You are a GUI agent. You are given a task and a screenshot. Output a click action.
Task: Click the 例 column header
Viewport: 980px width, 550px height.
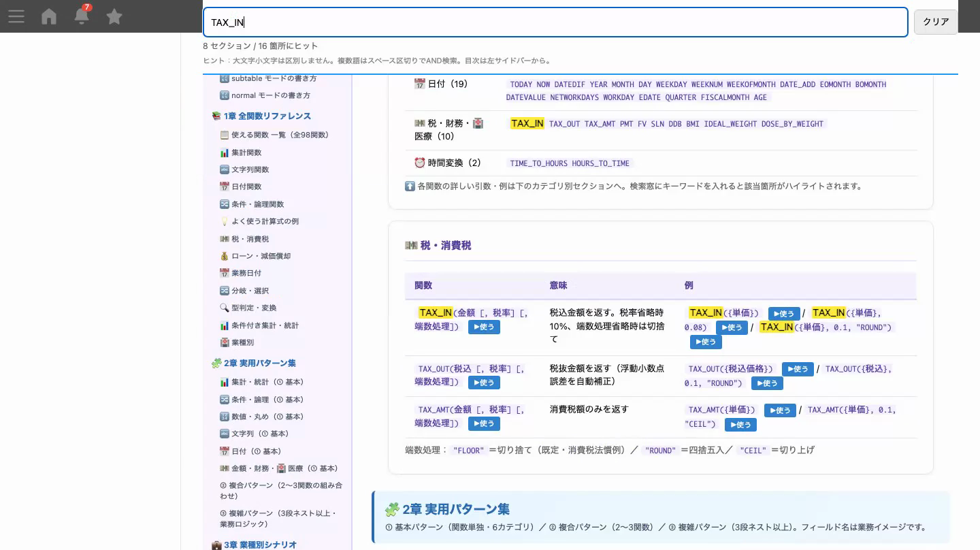(x=689, y=285)
